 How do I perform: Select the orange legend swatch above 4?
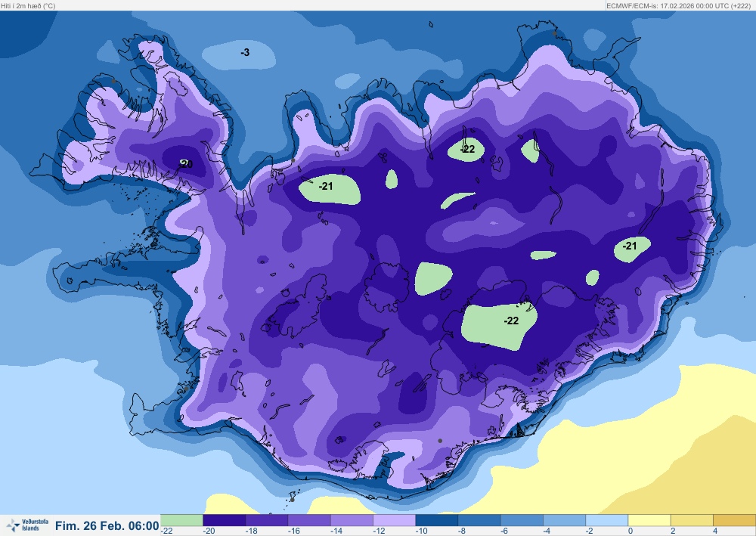[x=734, y=520]
